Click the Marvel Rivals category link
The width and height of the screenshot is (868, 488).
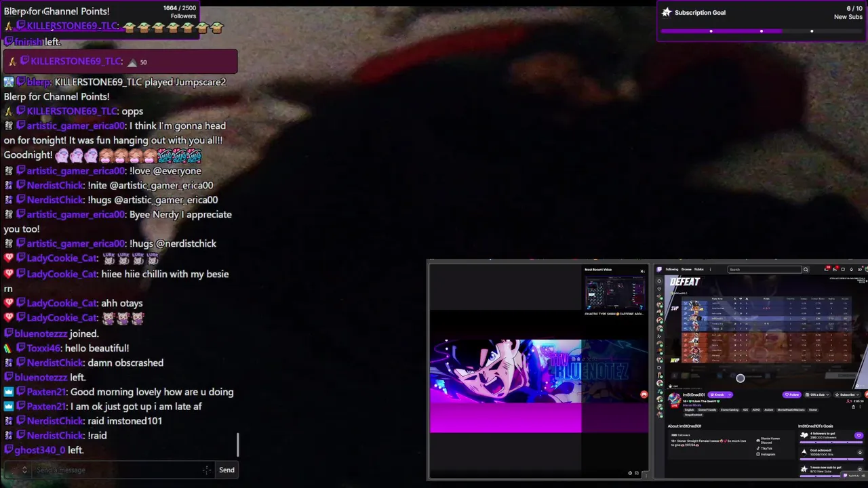pyautogui.click(x=692, y=405)
